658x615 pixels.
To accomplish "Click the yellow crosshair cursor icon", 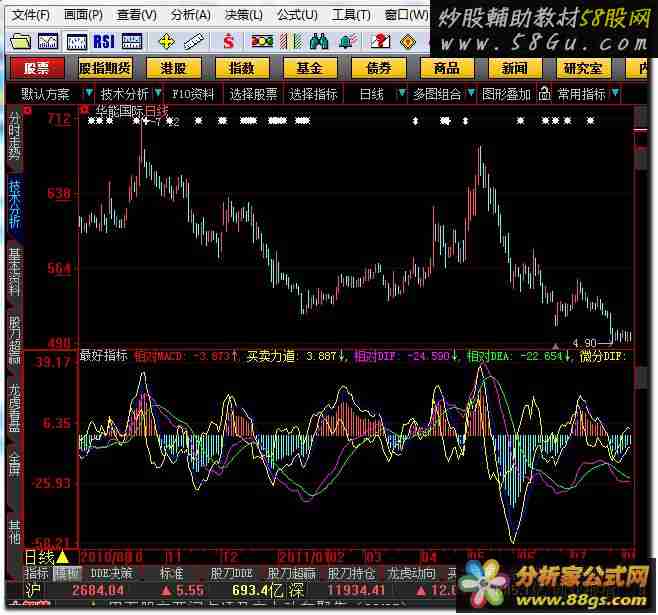I will [166, 41].
